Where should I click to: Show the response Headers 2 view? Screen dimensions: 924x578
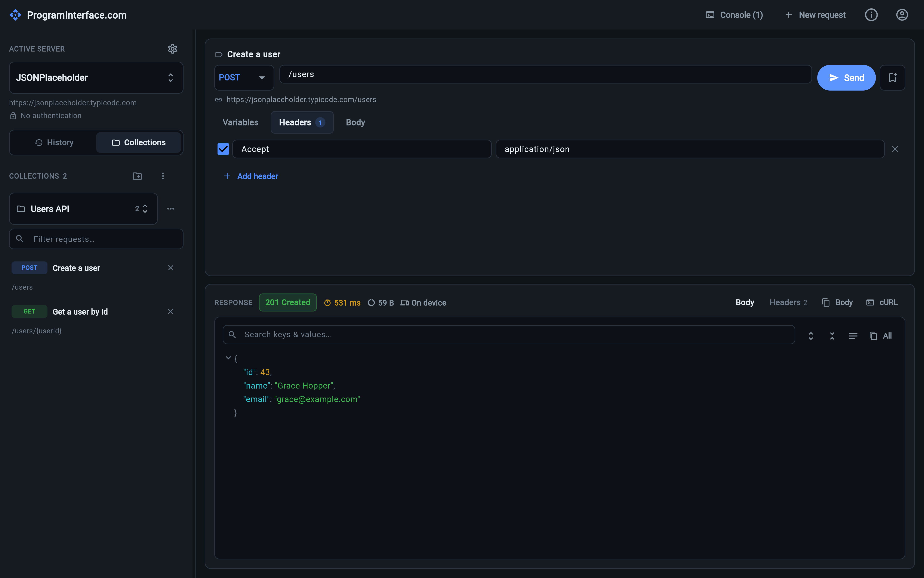click(x=788, y=302)
